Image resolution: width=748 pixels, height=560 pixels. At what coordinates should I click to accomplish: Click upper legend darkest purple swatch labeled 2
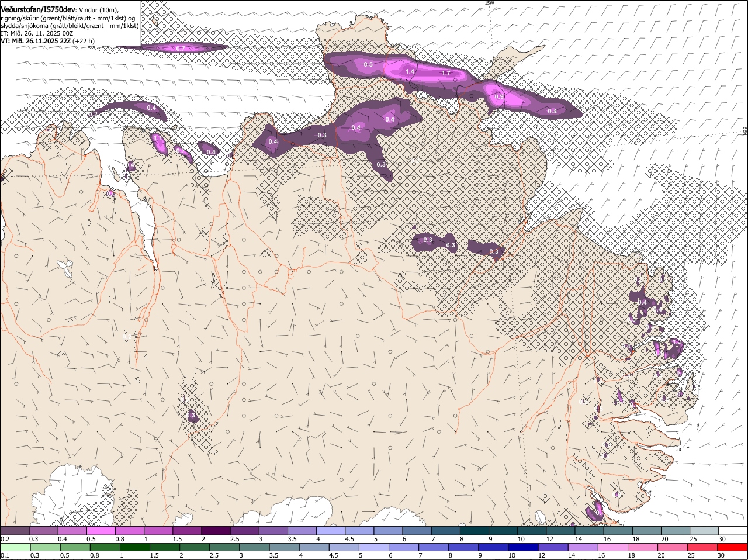point(216,530)
